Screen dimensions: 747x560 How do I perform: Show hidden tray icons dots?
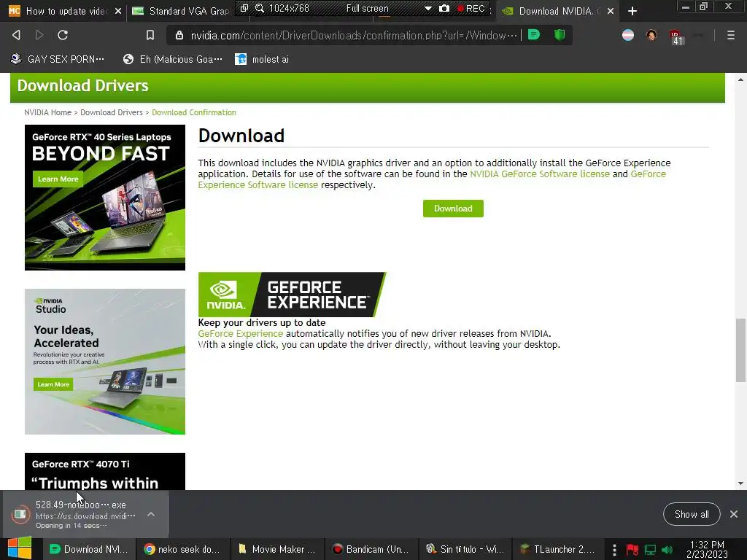click(x=614, y=550)
